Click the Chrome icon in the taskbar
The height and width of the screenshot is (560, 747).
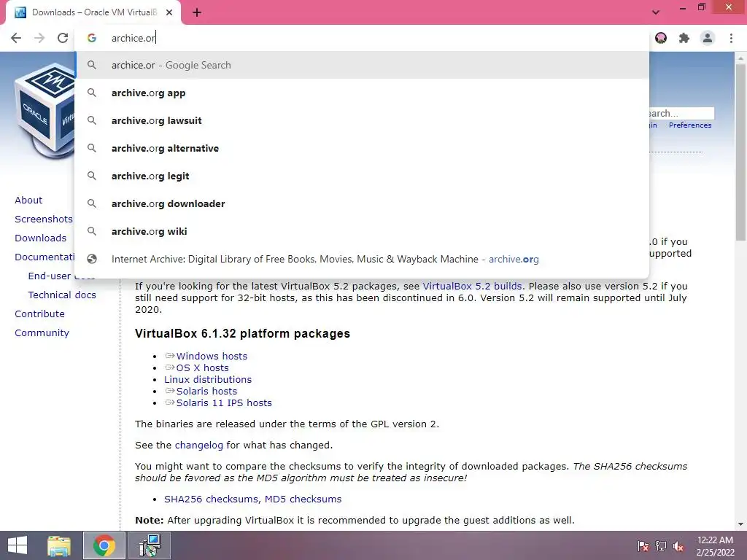pyautogui.click(x=104, y=545)
